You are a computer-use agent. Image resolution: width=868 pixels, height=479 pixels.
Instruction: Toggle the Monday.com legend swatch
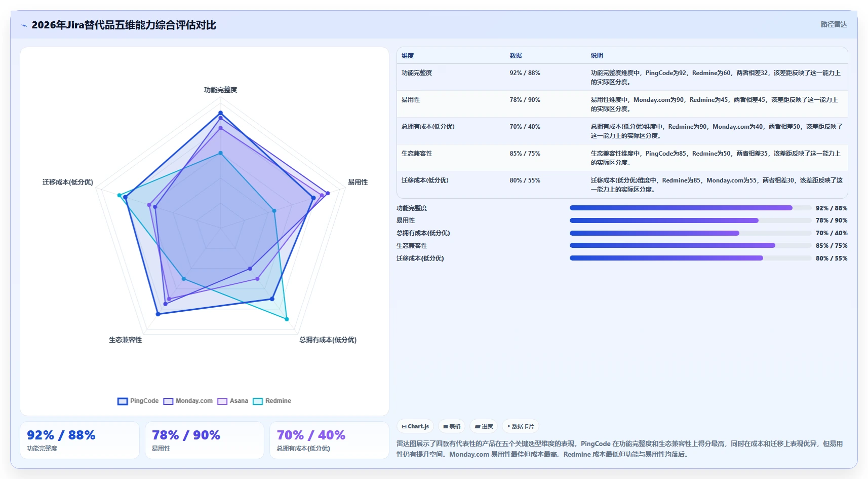(168, 401)
